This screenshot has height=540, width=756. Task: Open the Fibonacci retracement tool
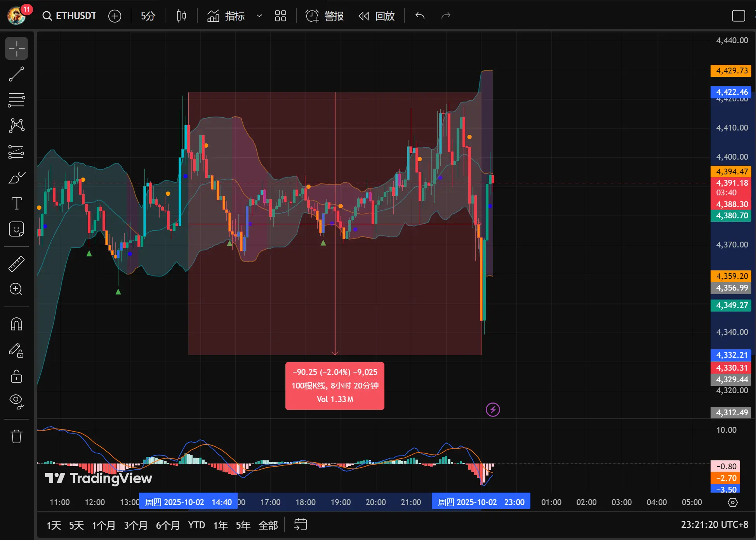tap(16, 100)
